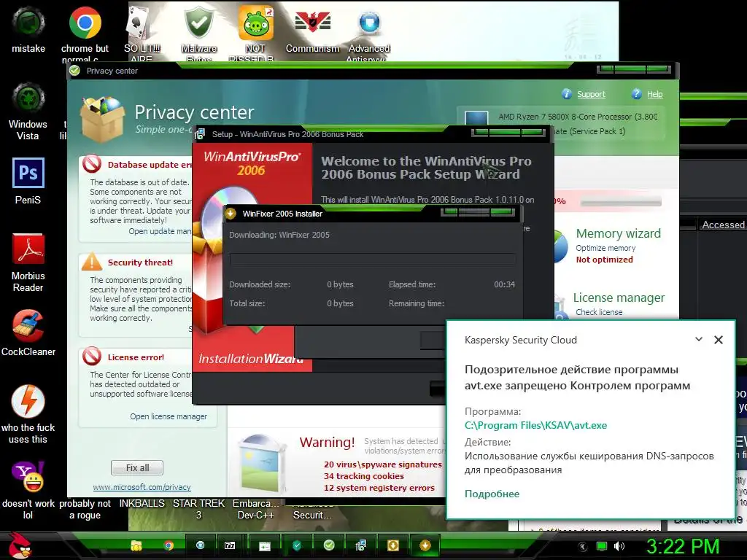747x560 pixels.
Task: Open the 'probably not a rogue' desktop item
Action: pyautogui.click(x=85, y=509)
